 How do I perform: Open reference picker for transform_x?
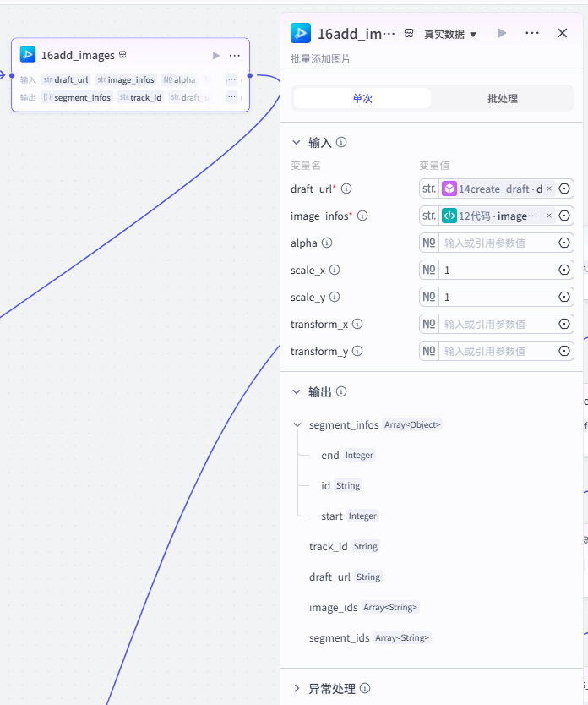[x=564, y=324]
